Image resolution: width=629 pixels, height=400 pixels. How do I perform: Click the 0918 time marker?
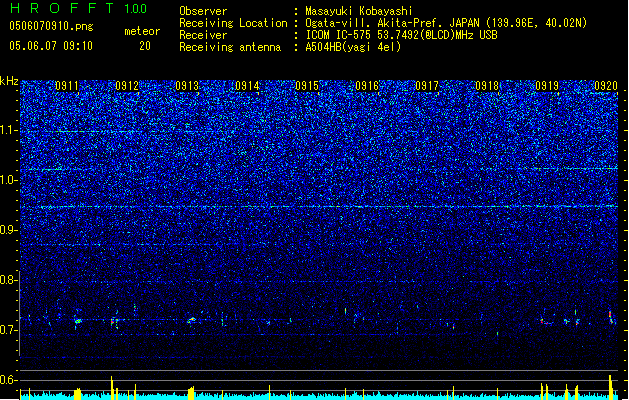[487, 86]
